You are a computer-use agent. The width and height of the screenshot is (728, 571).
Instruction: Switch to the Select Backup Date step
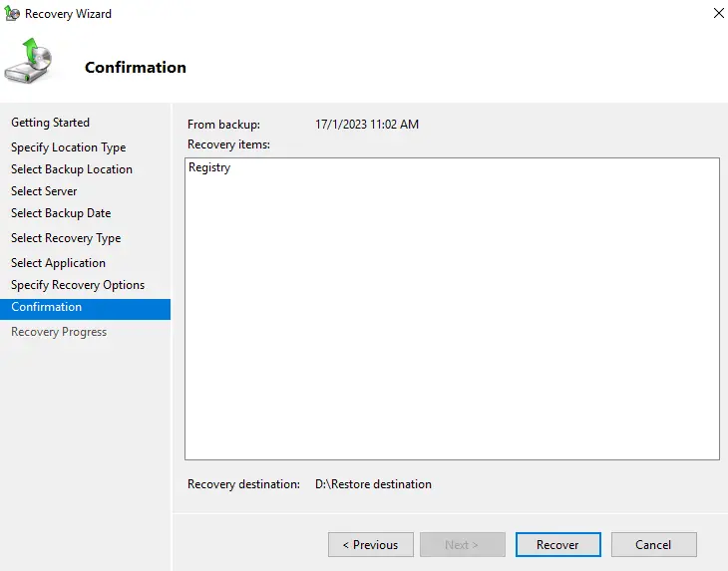[x=61, y=213]
